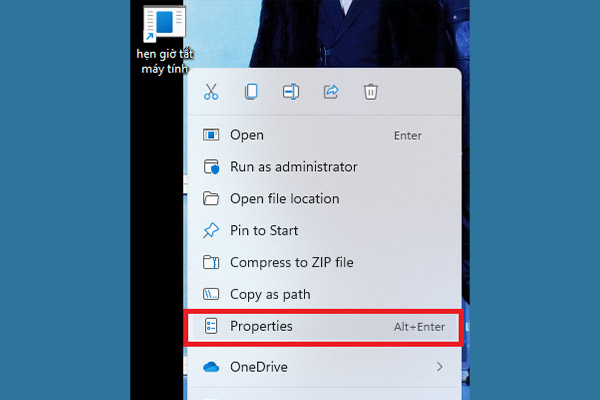Click the Copy icon in context menu
The height and width of the screenshot is (400, 600).
click(251, 92)
